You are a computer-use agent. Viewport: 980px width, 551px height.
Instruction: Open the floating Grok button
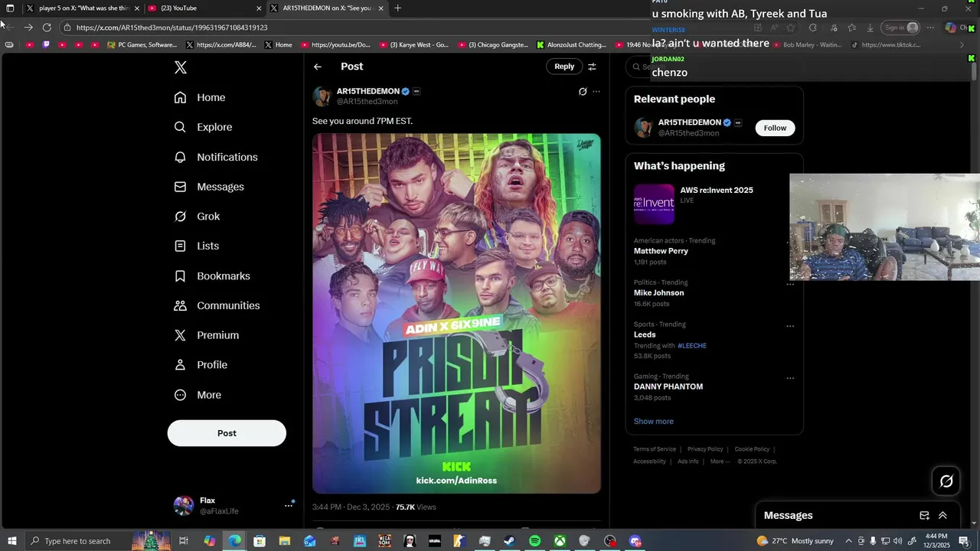(946, 481)
